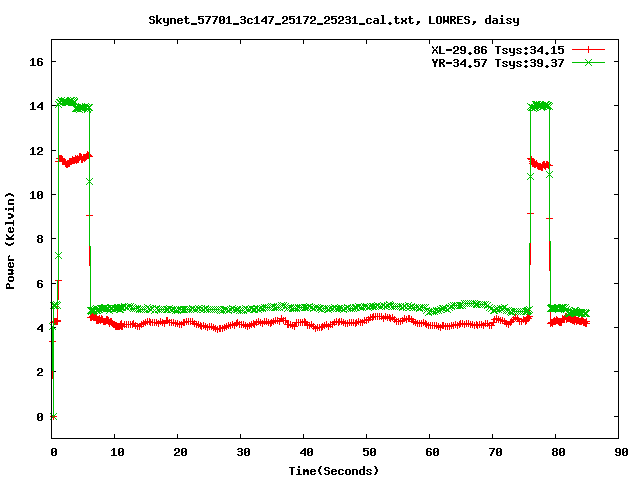Click the x-axis tick label 10
This screenshot has width=640, height=480.
coord(117,452)
